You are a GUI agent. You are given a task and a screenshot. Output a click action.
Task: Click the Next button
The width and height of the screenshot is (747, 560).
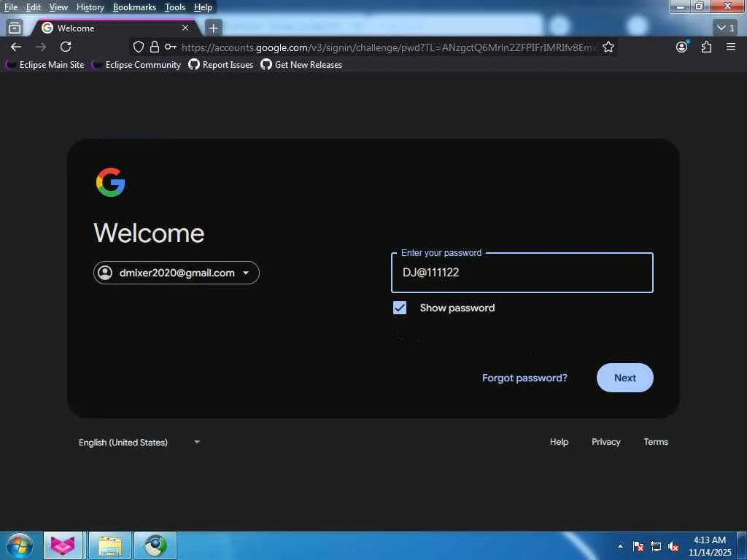pyautogui.click(x=624, y=378)
